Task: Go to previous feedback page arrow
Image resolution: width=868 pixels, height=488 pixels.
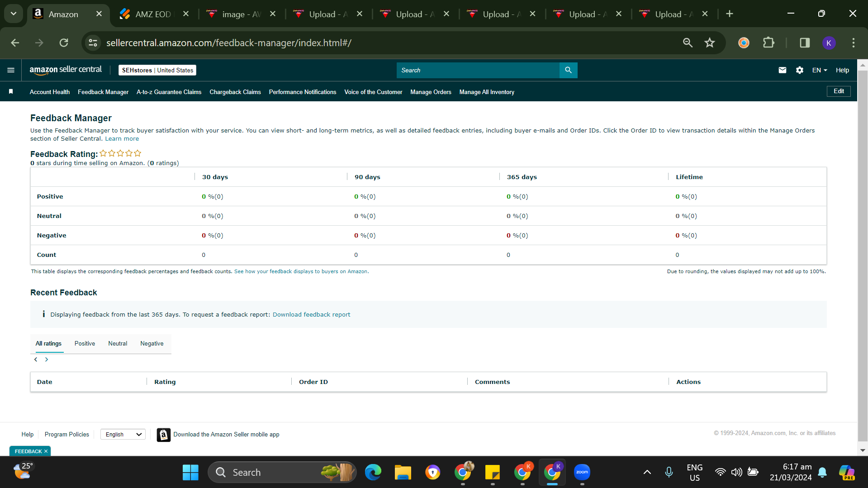Action: coord(36,360)
